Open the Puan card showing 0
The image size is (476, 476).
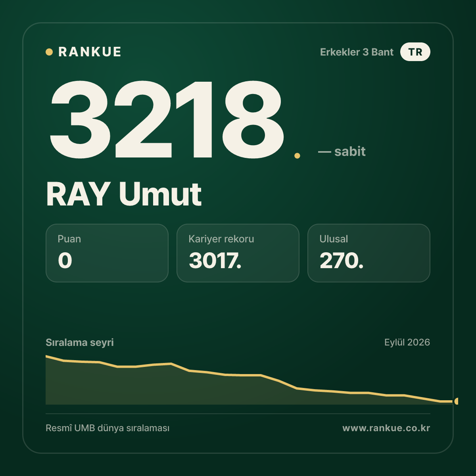[x=107, y=253]
